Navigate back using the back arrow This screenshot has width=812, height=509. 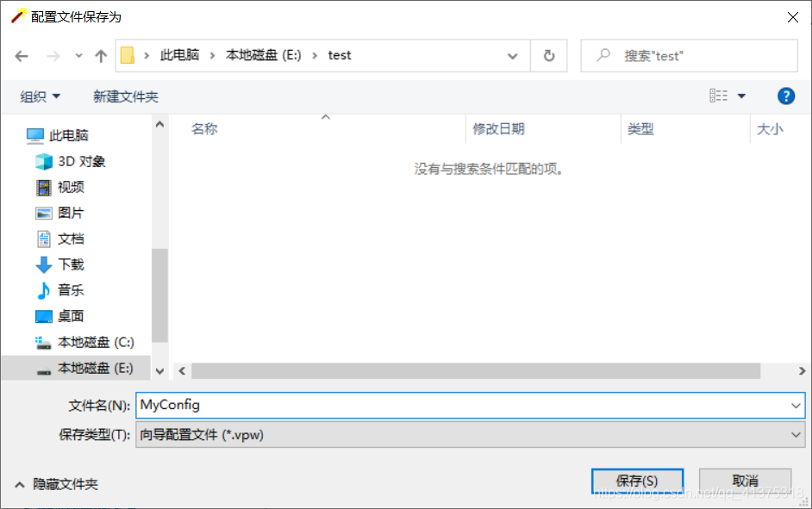[22, 55]
